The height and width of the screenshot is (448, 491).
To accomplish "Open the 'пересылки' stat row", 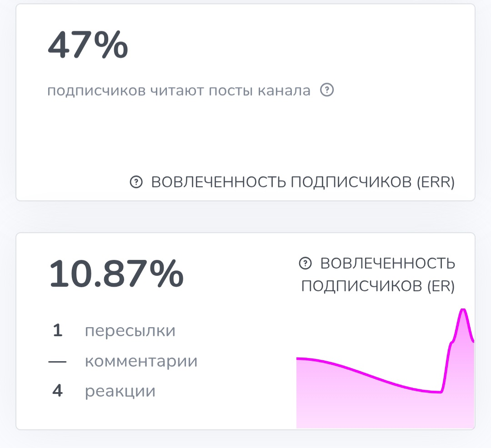I will 129,330.
